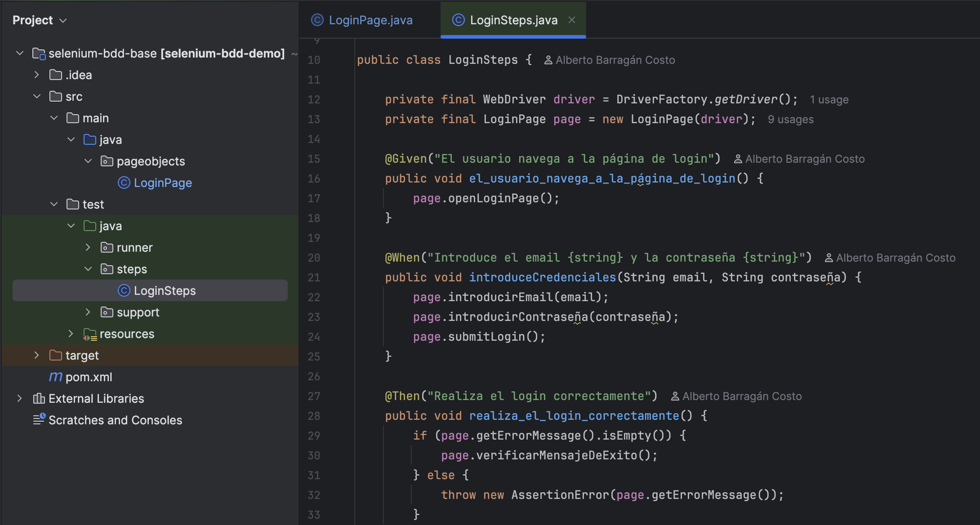
Task: Collapse the pageobjects package
Action: pos(88,161)
